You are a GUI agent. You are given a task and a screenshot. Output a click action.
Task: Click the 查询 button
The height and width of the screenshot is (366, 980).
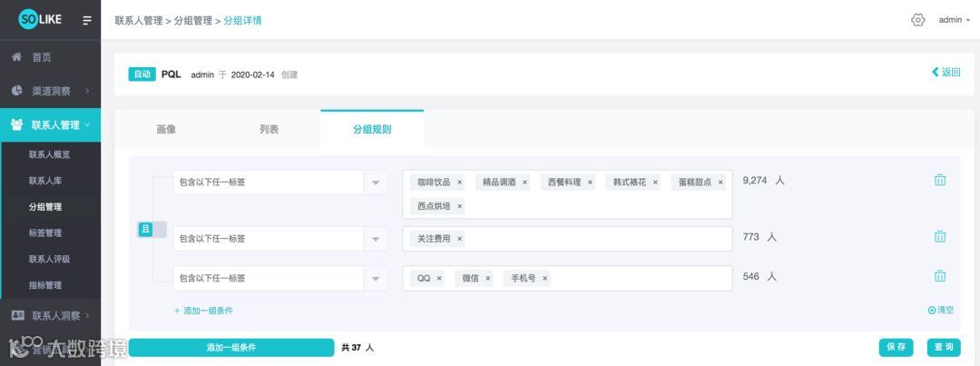point(943,347)
